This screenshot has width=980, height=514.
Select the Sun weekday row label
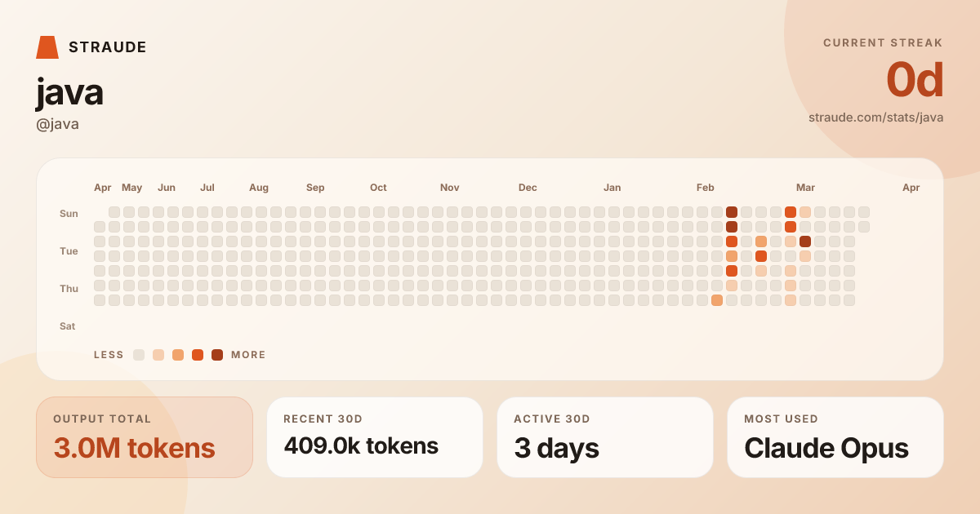[x=69, y=214]
